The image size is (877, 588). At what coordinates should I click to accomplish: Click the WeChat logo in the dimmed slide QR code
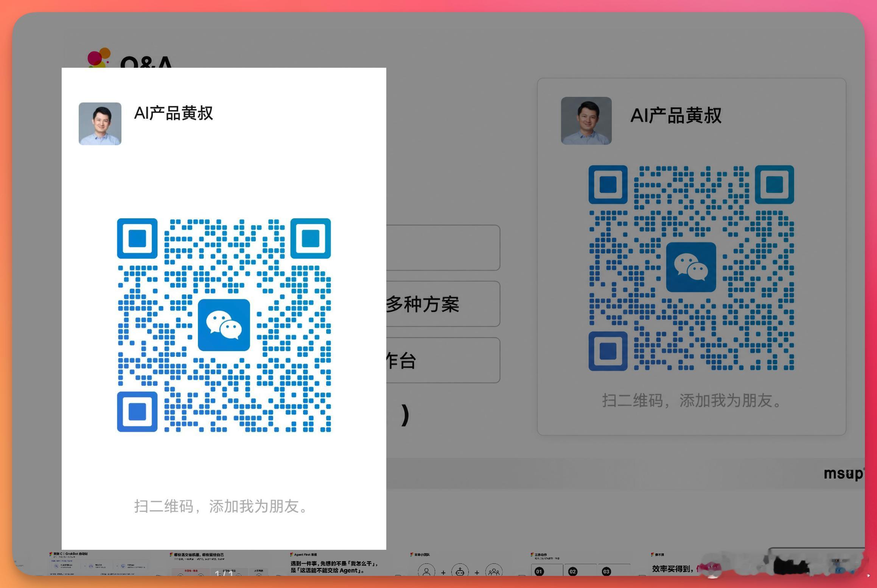click(x=691, y=267)
